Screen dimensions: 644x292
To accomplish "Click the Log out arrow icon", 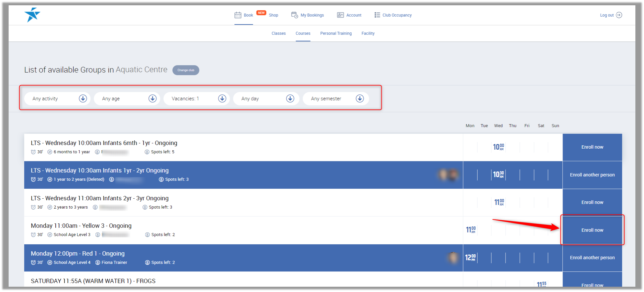I will click(x=619, y=15).
